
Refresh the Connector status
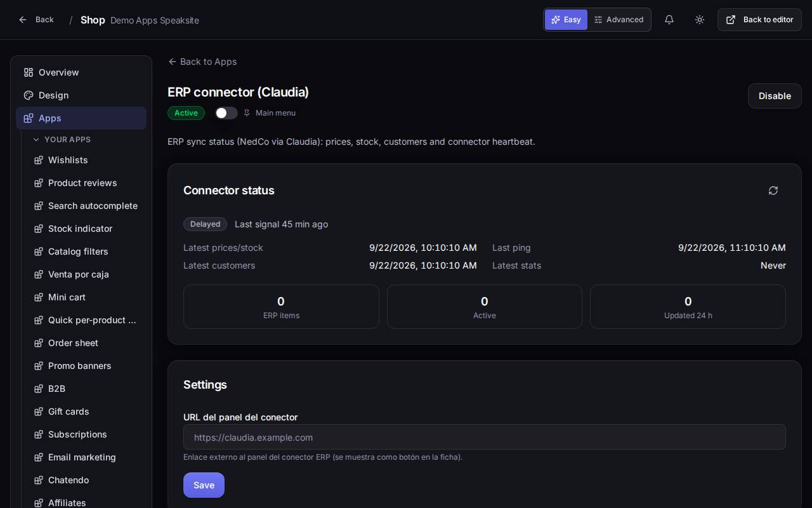(x=773, y=190)
